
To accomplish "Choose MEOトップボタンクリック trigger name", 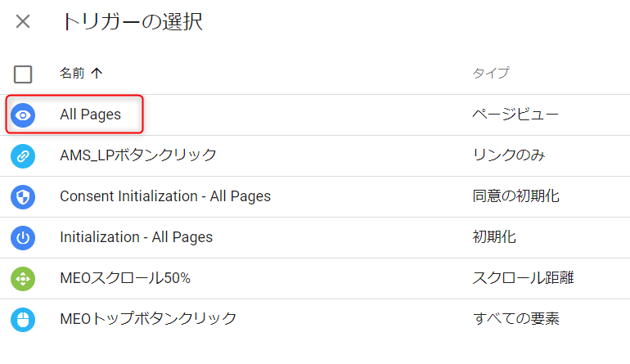I will point(148,319).
